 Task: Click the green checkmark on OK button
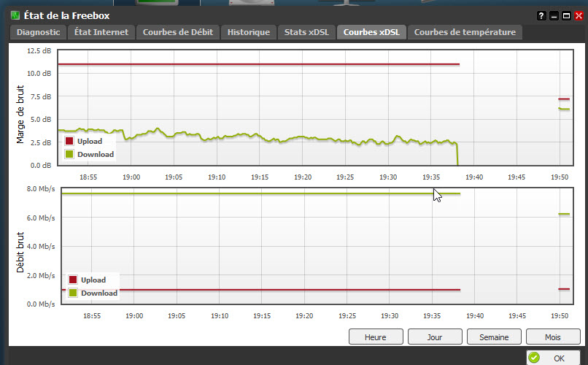tap(534, 358)
